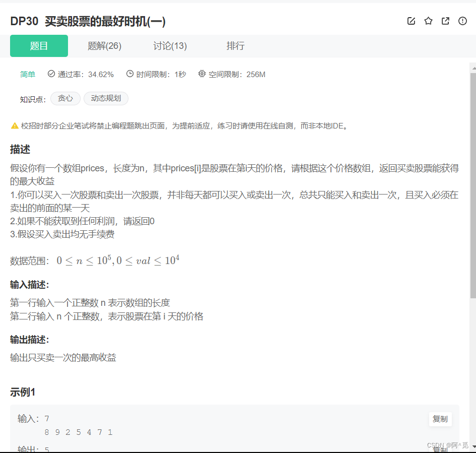
Task: Select the 动态规划 knowledge point tag
Action: coord(106,98)
